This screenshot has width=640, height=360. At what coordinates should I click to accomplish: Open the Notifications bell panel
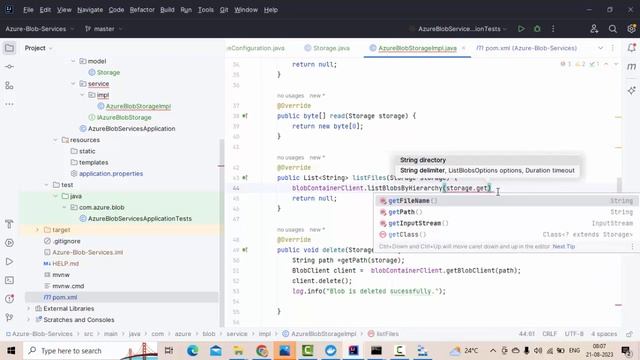tap(631, 48)
